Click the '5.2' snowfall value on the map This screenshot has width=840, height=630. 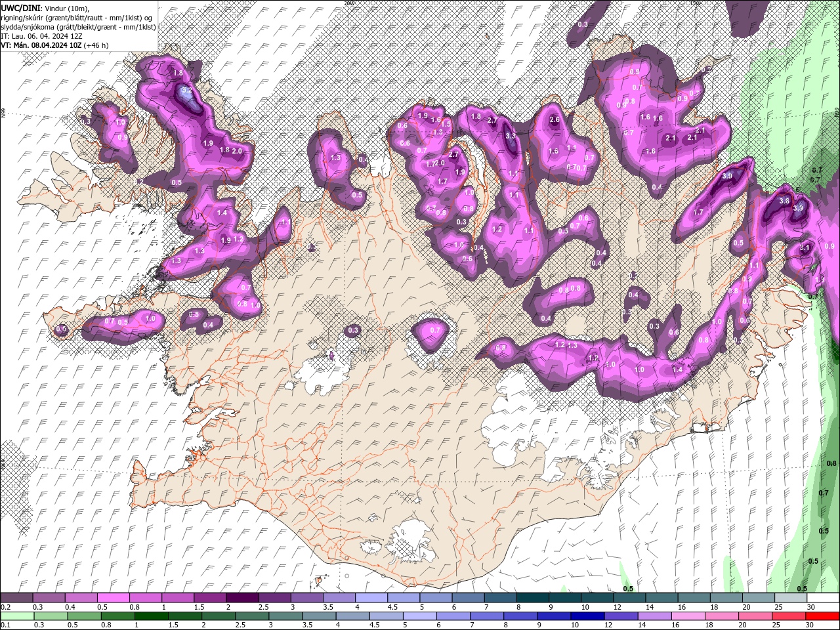[x=186, y=90]
